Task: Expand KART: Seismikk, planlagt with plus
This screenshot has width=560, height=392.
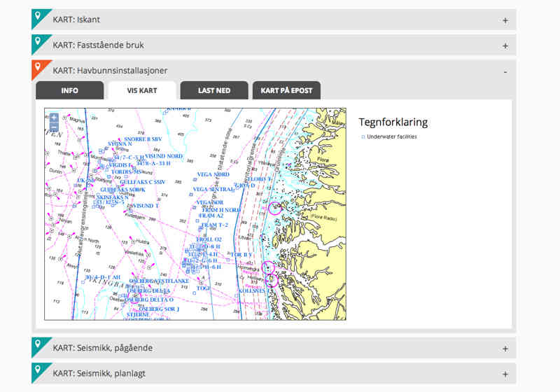Action: pyautogui.click(x=505, y=373)
